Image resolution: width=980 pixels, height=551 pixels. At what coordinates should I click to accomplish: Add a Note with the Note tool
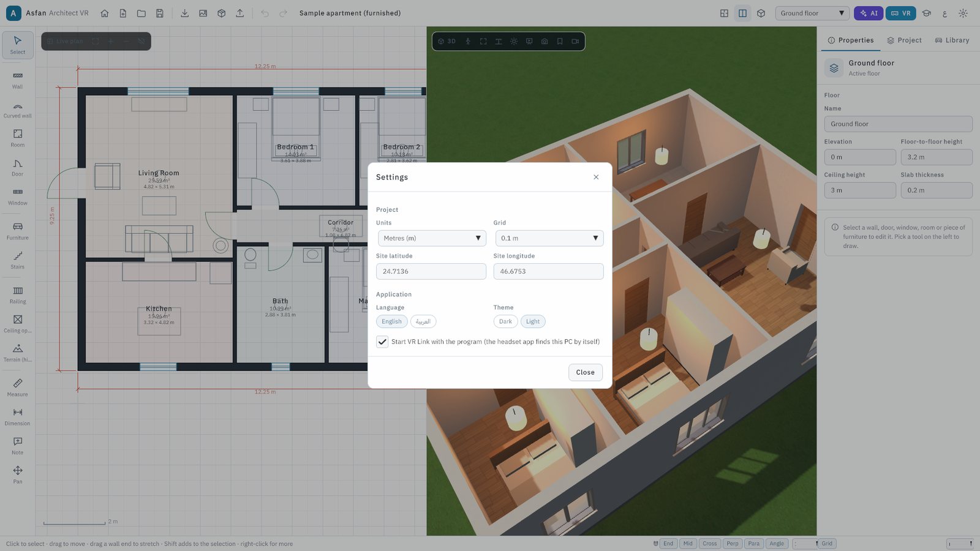[x=18, y=446]
